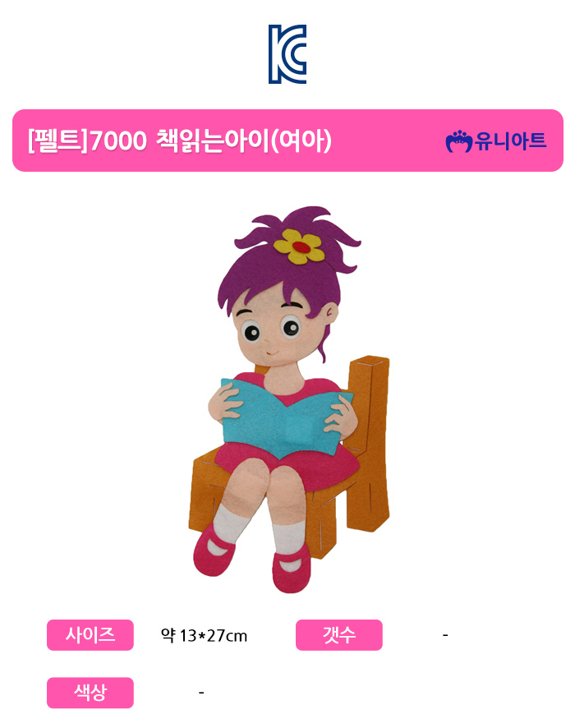575x728 pixels.
Task: Click the dash value beside 색상
Action: tap(201, 693)
